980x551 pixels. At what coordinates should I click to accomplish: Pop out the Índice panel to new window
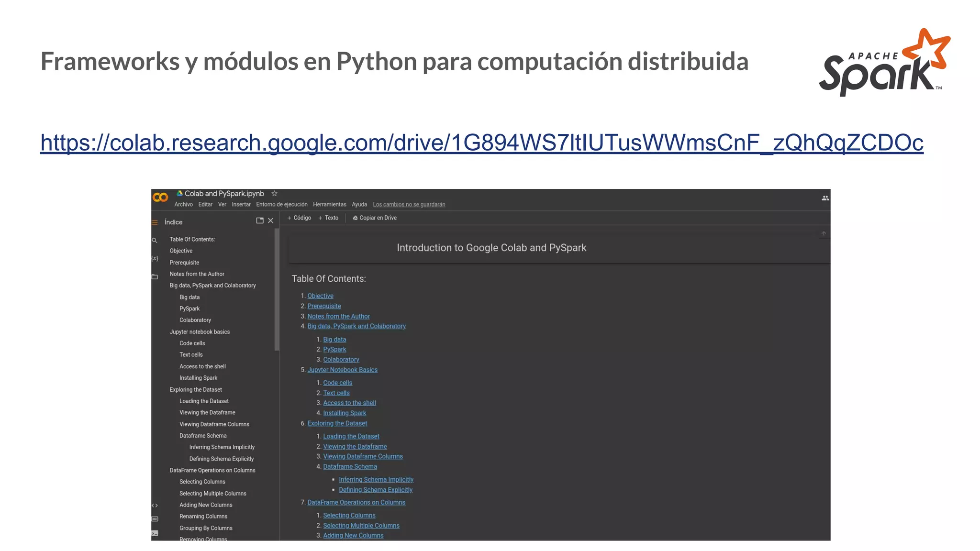click(x=260, y=220)
